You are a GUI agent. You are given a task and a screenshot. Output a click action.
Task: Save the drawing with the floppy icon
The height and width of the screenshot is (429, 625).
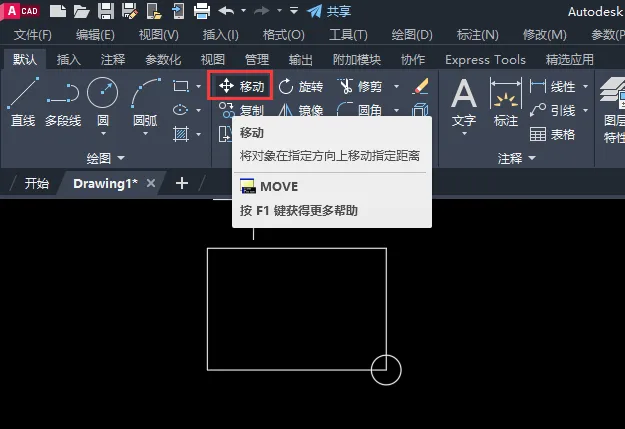[x=106, y=11]
